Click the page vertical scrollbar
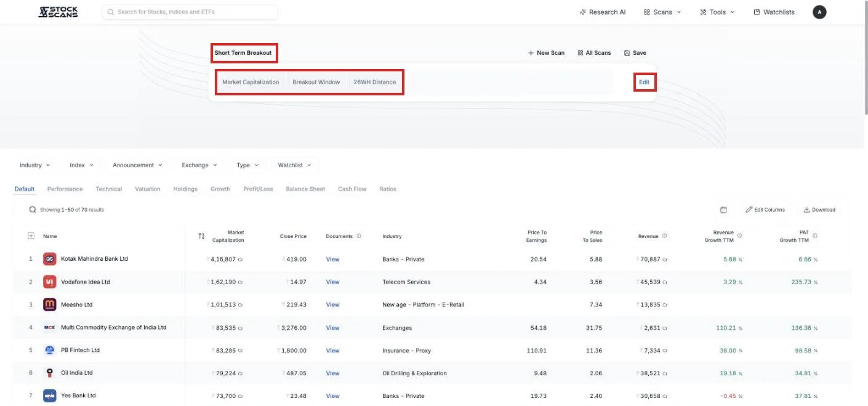This screenshot has height=406, width=868. point(865,58)
